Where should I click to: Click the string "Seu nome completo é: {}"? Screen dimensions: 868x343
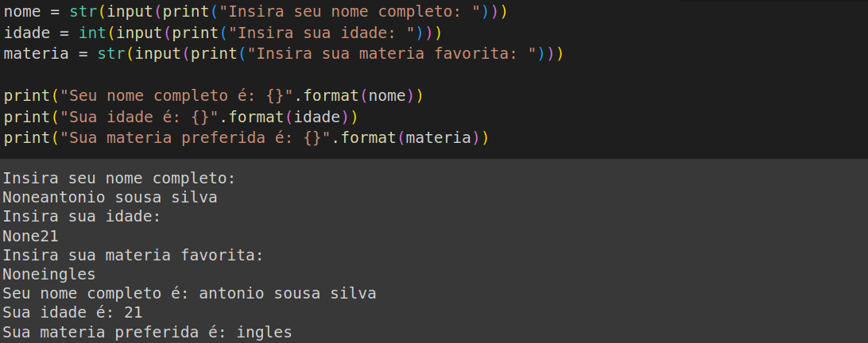pos(176,96)
